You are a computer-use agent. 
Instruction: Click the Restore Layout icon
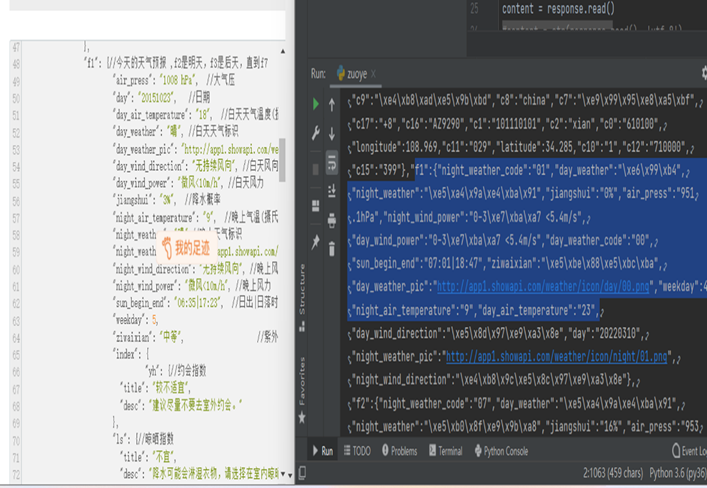coord(316,206)
